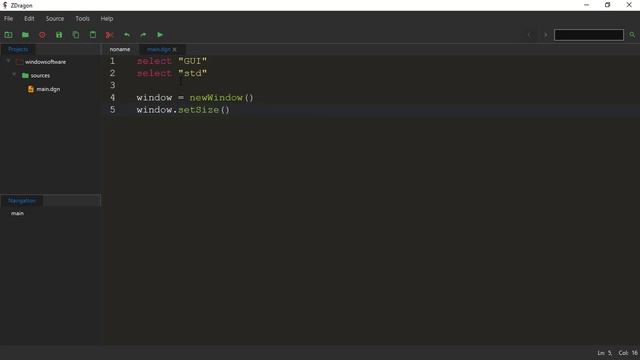
Task: Click the search input field
Action: pyautogui.click(x=589, y=35)
